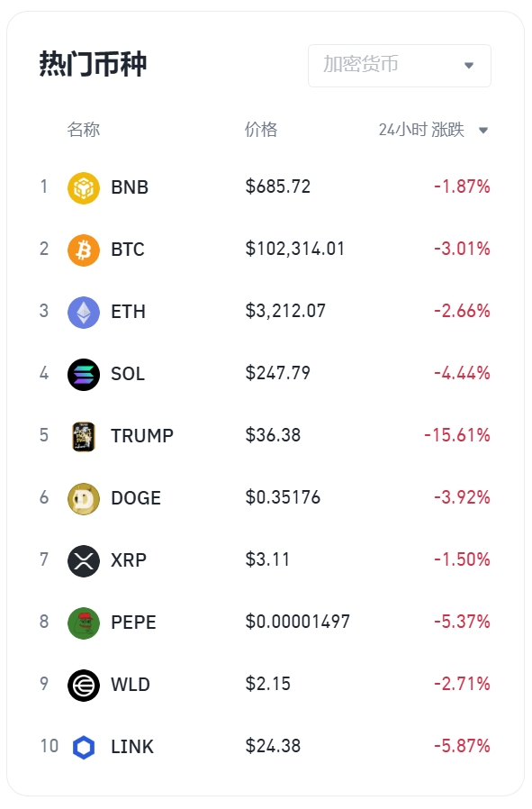Open the LINK coin name link
Image resolution: width=532 pixels, height=809 pixels.
coord(132,747)
